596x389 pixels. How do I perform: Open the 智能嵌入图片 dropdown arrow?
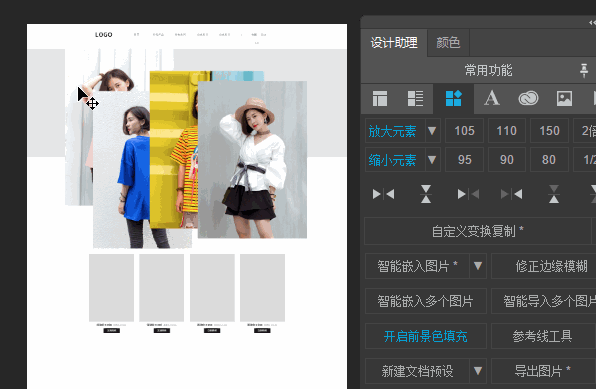(x=478, y=266)
